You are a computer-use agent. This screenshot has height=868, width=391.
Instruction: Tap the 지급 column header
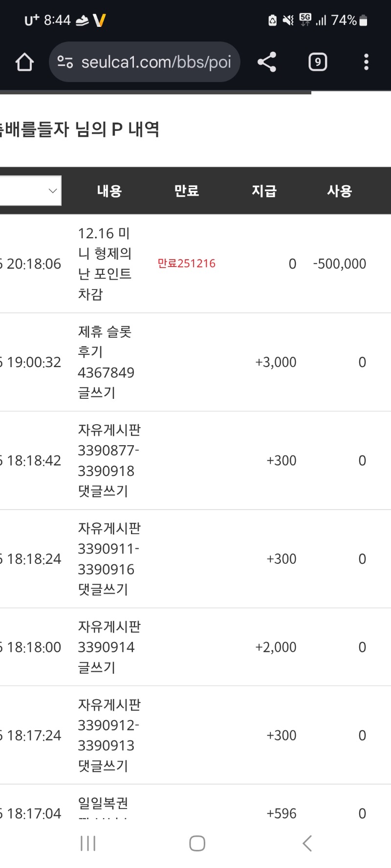click(264, 191)
